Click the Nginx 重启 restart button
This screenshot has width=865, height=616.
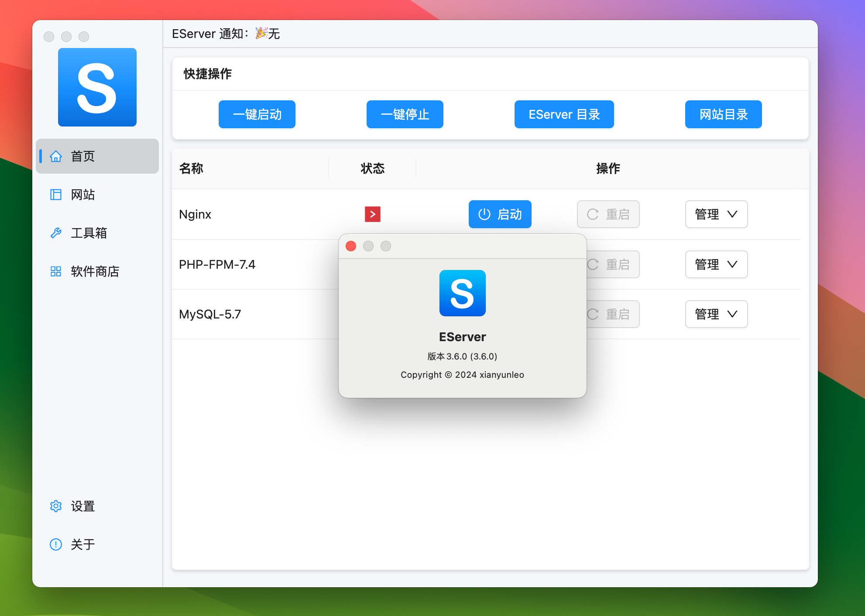point(608,214)
